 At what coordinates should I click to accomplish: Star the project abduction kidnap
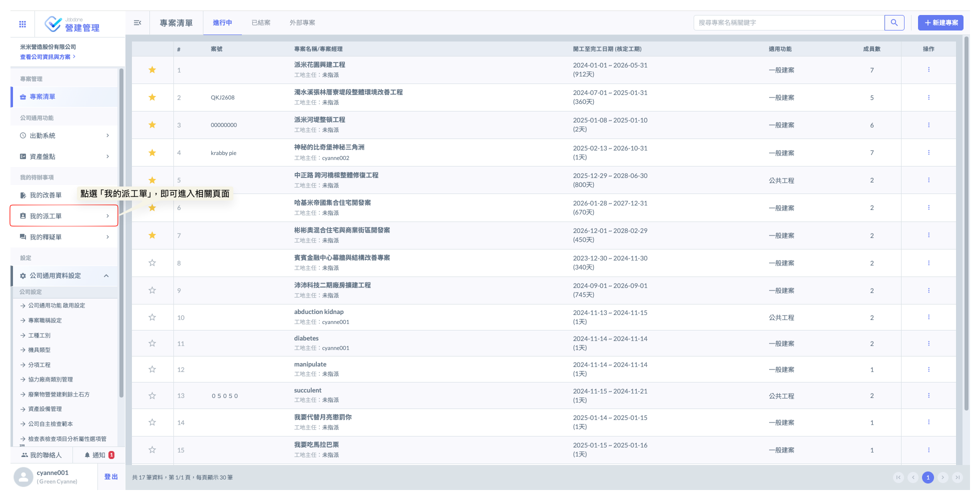point(152,317)
